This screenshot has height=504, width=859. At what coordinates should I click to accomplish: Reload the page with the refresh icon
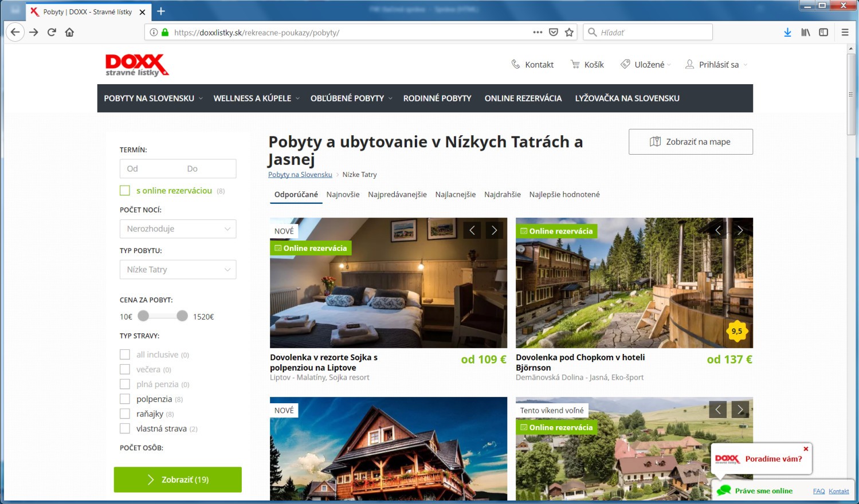(x=52, y=32)
